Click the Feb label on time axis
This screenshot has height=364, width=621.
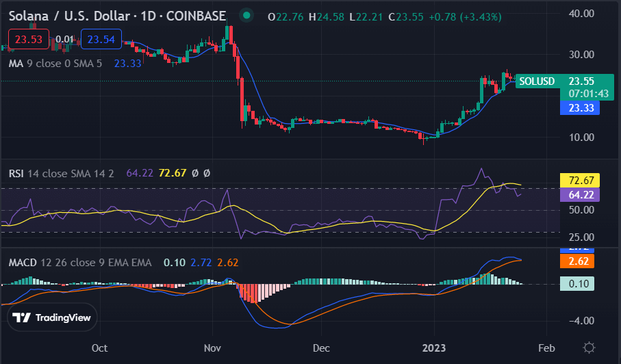coord(546,348)
